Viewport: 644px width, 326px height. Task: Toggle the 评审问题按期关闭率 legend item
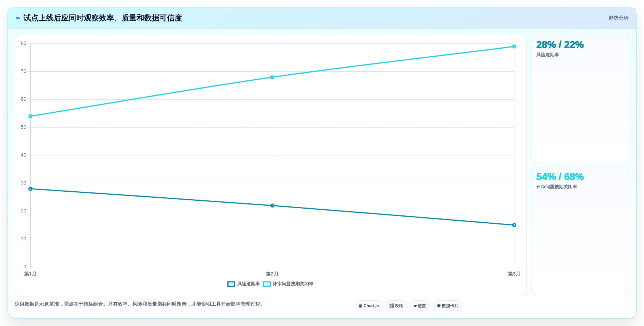(288, 284)
